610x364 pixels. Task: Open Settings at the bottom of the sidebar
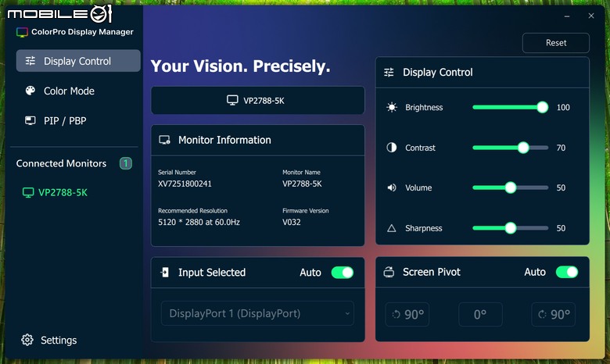coord(49,340)
